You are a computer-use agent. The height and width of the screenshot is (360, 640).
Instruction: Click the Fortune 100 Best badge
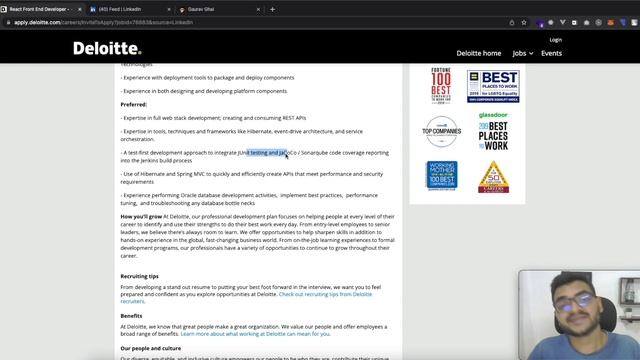click(441, 86)
